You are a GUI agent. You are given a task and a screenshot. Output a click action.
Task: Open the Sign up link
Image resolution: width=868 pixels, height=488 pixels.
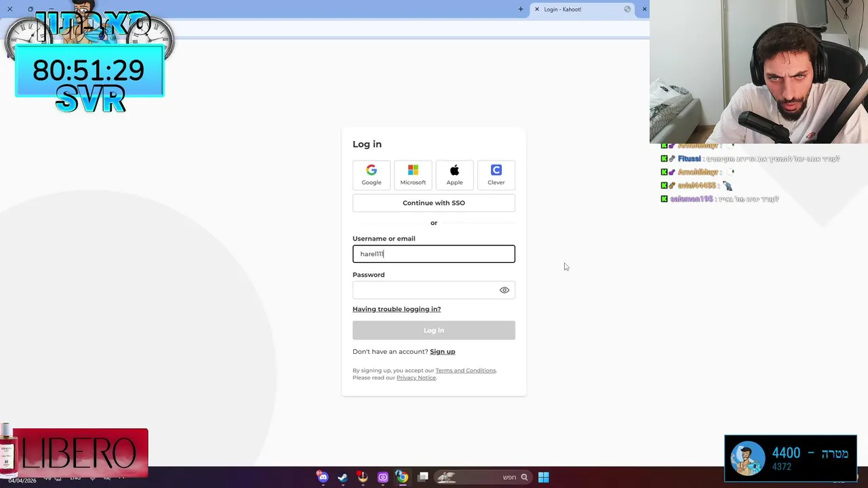[442, 351]
